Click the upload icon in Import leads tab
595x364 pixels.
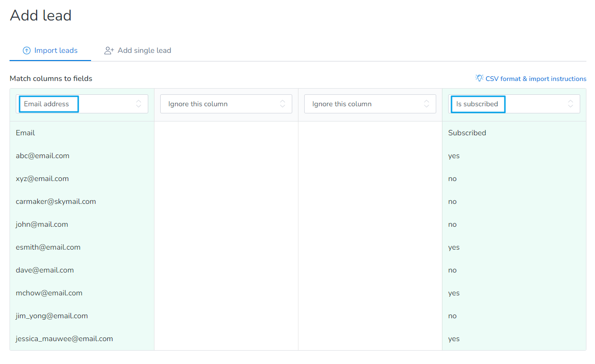point(27,51)
